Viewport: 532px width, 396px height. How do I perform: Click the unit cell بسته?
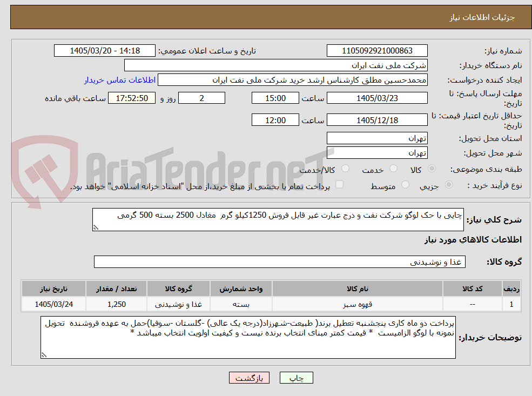[x=241, y=304]
